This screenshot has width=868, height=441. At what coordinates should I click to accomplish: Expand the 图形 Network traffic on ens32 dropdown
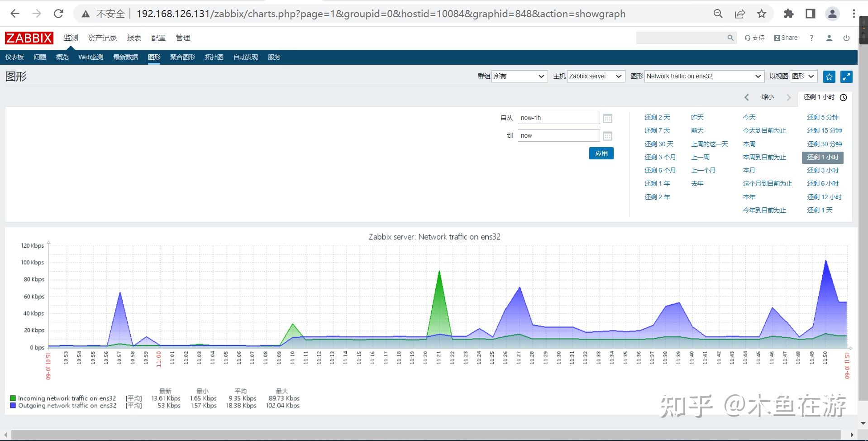pyautogui.click(x=705, y=76)
